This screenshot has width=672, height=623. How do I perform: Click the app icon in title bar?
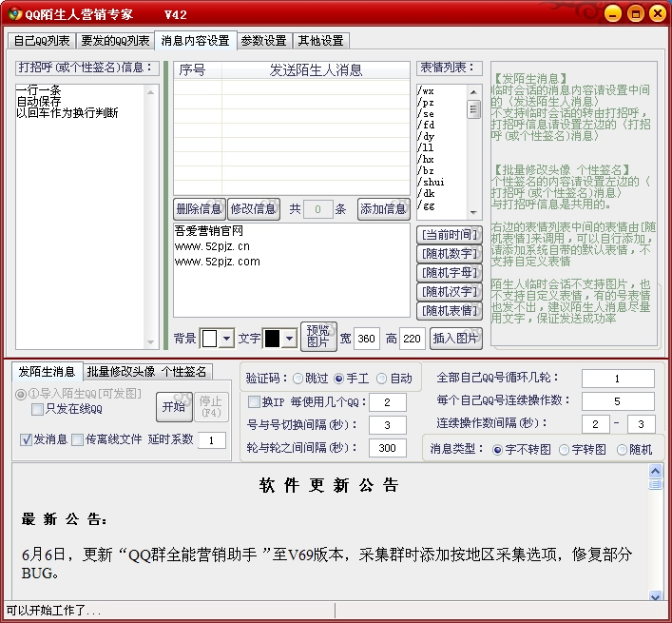pyautogui.click(x=15, y=13)
